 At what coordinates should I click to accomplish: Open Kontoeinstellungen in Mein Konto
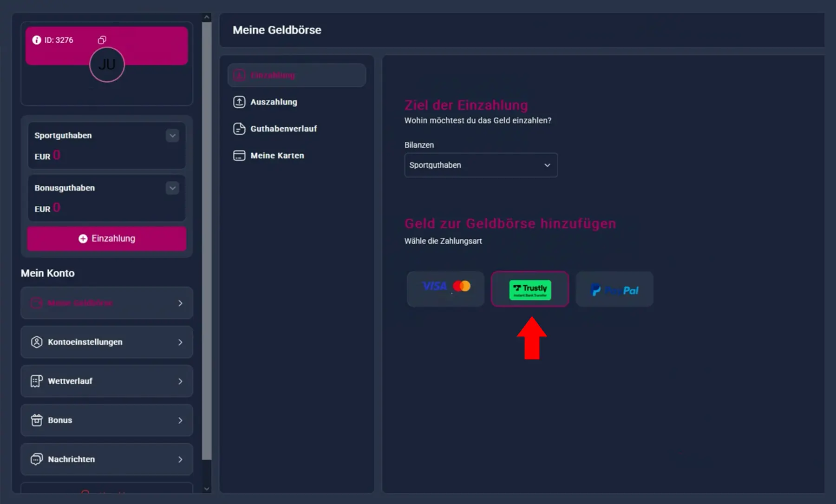[107, 342]
